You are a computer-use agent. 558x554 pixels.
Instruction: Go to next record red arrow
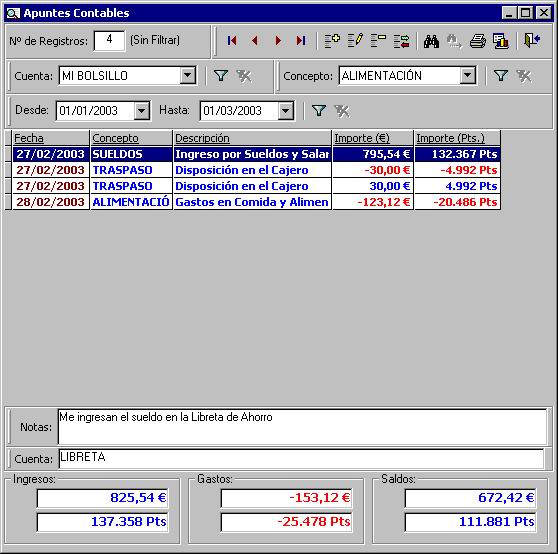(x=278, y=41)
